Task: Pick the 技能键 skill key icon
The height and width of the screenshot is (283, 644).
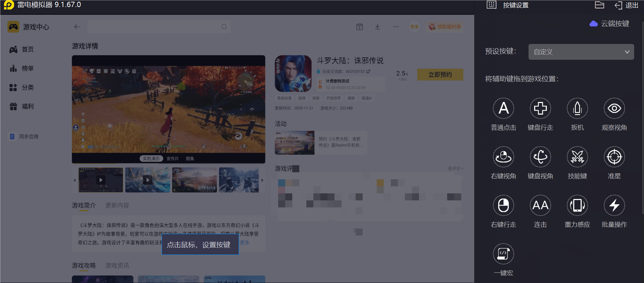Action: click(x=577, y=157)
